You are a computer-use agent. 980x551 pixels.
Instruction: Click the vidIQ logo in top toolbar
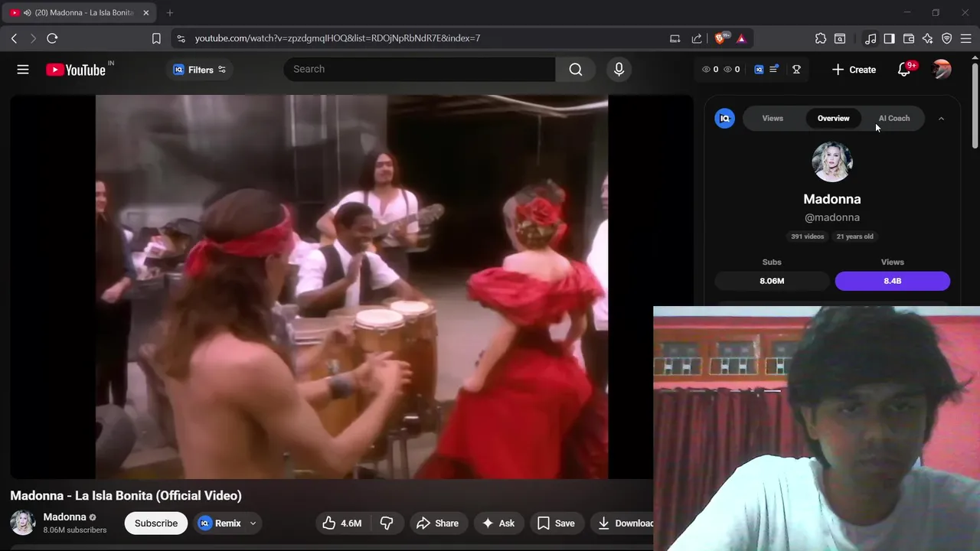click(759, 70)
